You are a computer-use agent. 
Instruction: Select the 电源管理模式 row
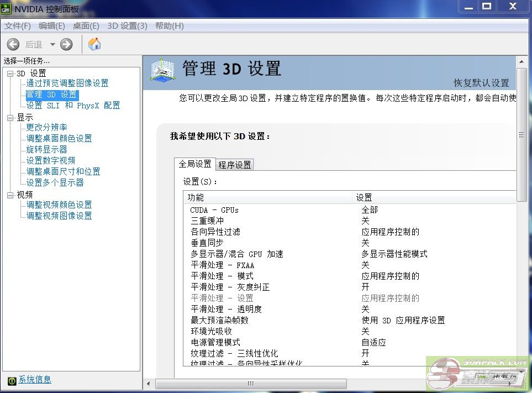[350, 342]
